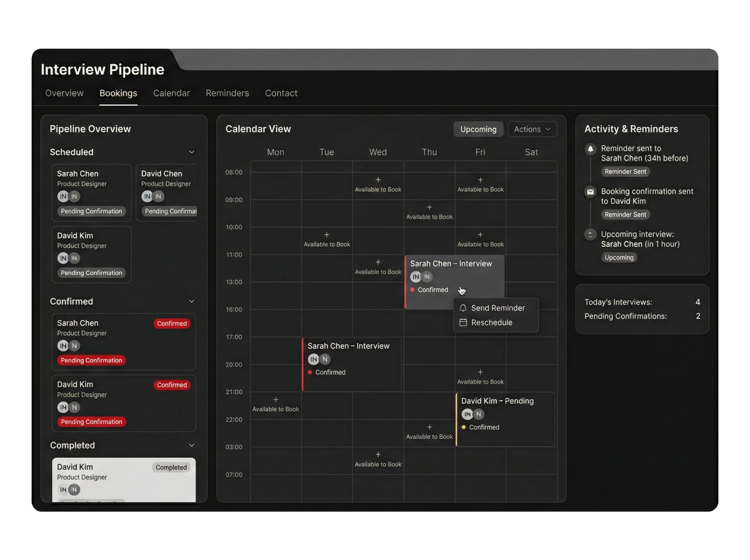Choose Reschedule from the context menu

pos(492,322)
